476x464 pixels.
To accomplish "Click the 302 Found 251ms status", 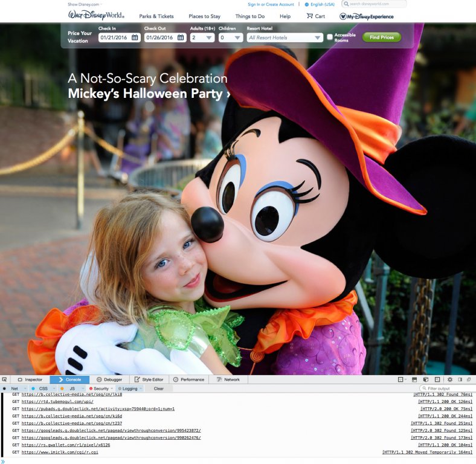I will click(x=442, y=424).
